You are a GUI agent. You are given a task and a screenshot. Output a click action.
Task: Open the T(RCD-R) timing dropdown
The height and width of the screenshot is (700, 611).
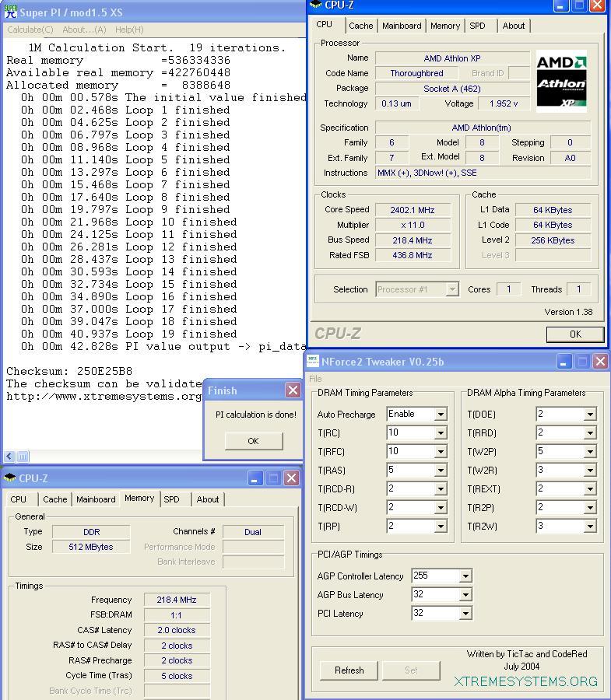[441, 489]
